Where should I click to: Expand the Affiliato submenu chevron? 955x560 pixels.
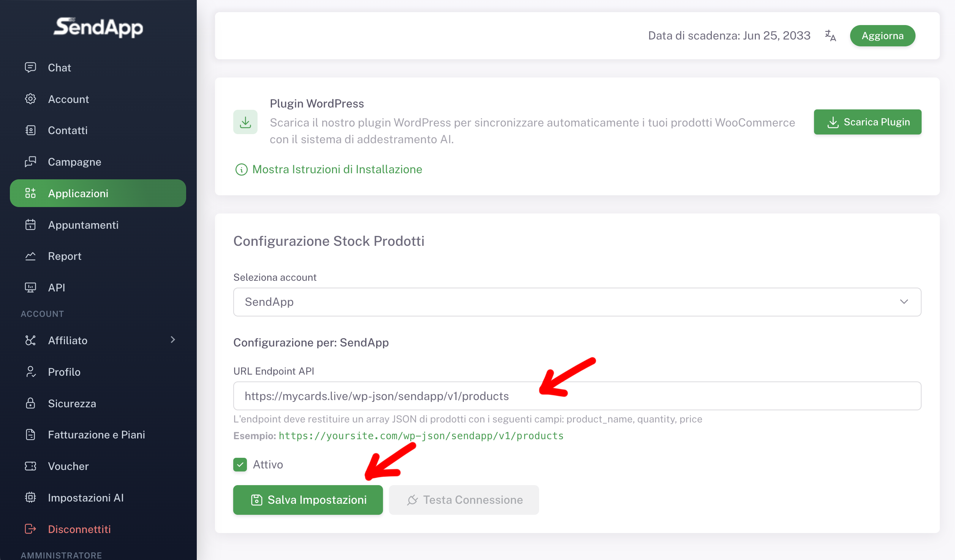pos(173,340)
